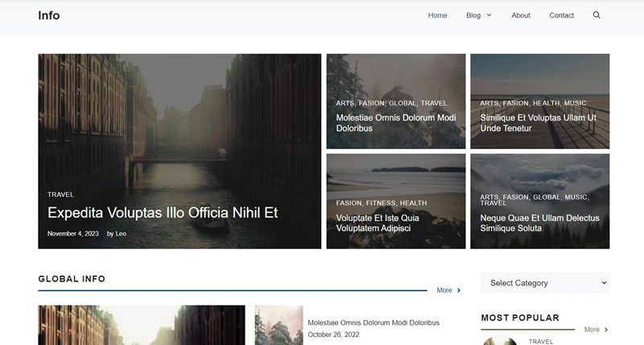Click ARTS, FASION, HEALTH, MUSIC categories
This screenshot has height=345, width=644.
(x=533, y=103)
